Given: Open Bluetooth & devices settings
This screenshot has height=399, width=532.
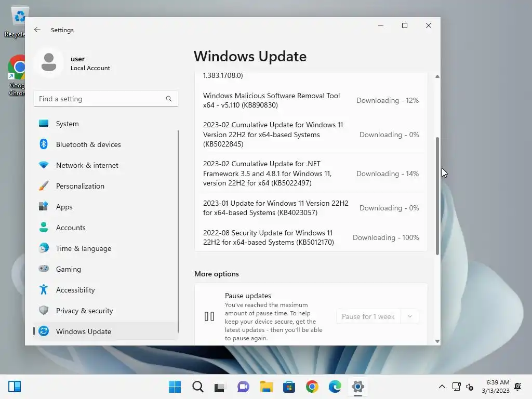Looking at the screenshot, I should tap(106, 144).
